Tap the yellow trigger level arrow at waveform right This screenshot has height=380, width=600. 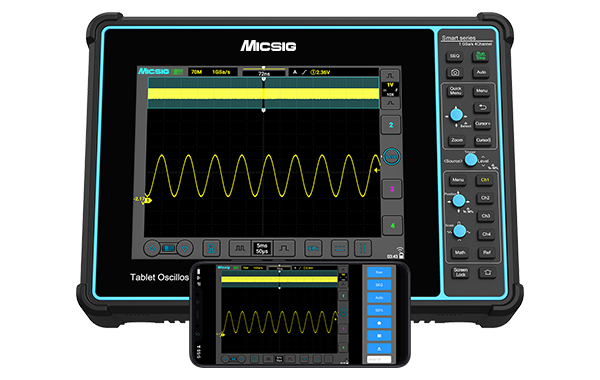point(377,170)
